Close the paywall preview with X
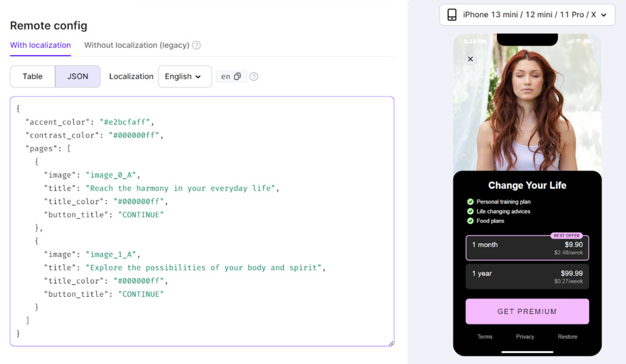 click(470, 59)
